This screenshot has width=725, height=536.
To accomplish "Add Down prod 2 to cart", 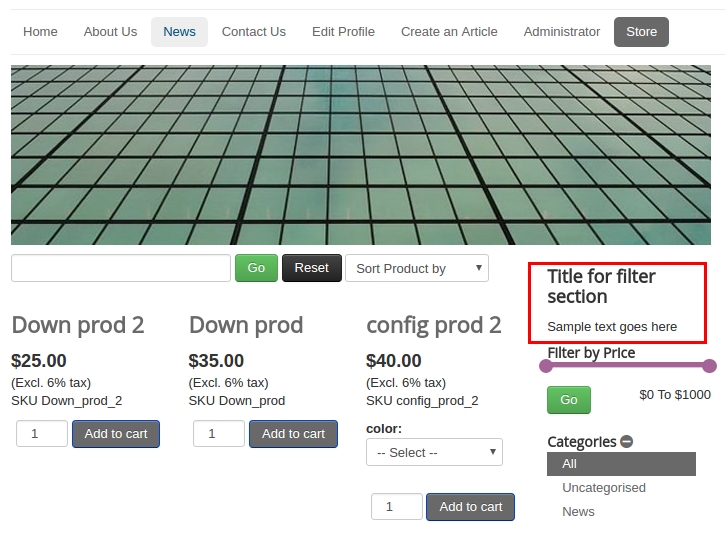I will [x=116, y=433].
